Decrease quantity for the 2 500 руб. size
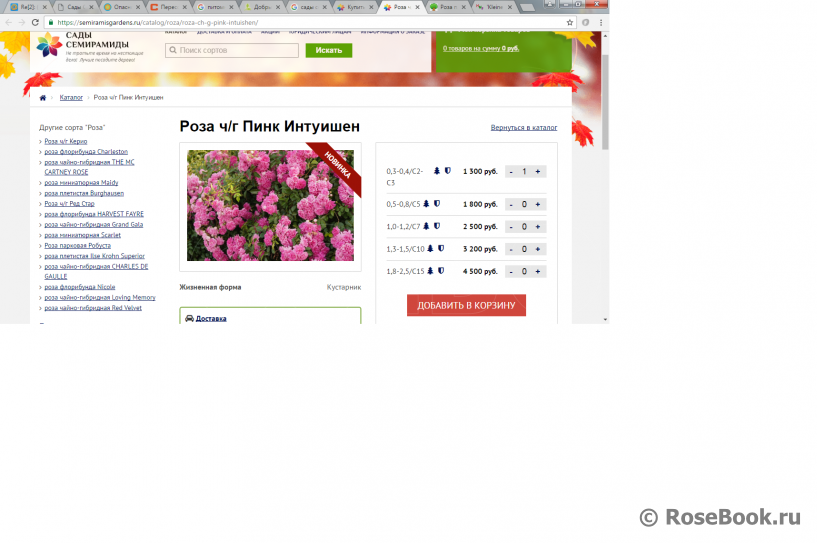 point(511,227)
